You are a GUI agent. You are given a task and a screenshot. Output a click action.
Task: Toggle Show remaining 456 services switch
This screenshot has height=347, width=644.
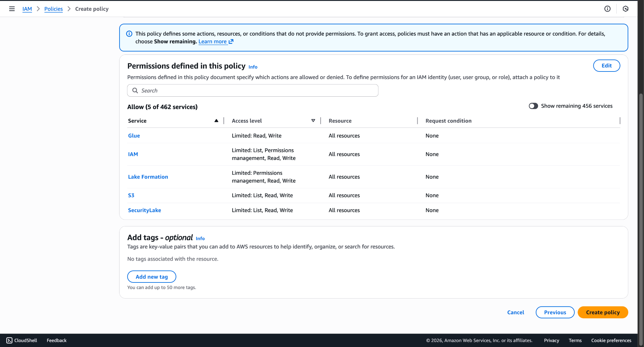[533, 106]
